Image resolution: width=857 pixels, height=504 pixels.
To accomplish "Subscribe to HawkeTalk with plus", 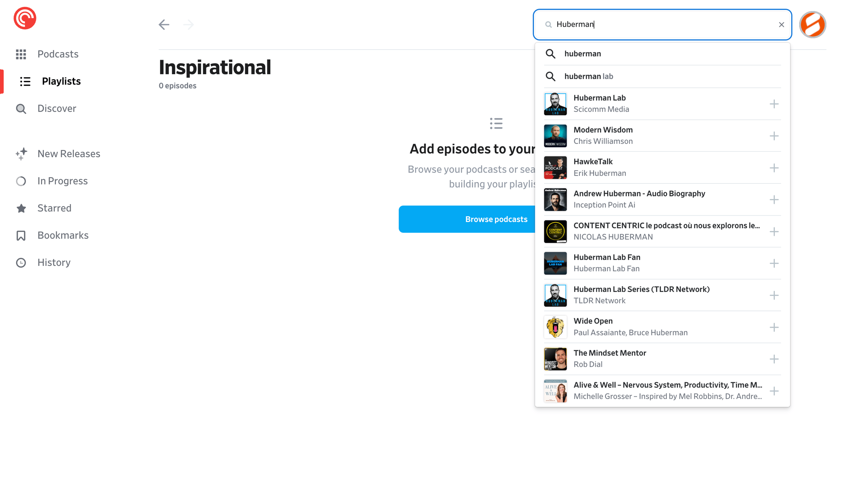I will tap(774, 168).
